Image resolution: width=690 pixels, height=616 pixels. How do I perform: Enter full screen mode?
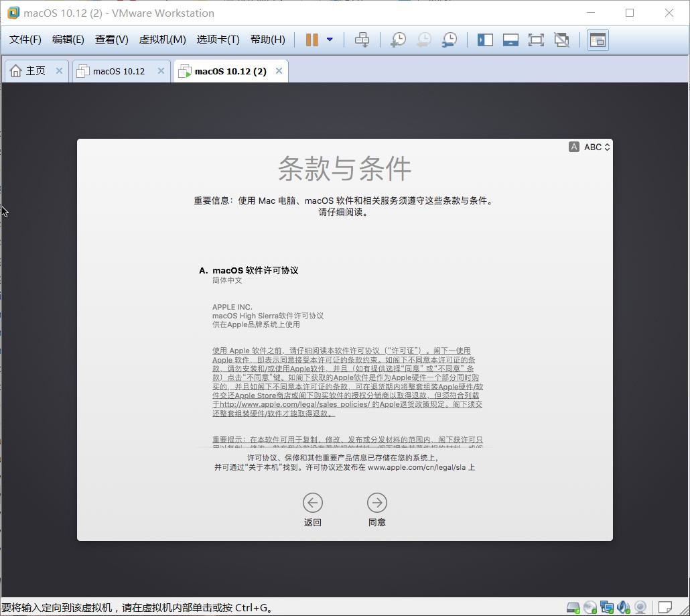(x=536, y=40)
